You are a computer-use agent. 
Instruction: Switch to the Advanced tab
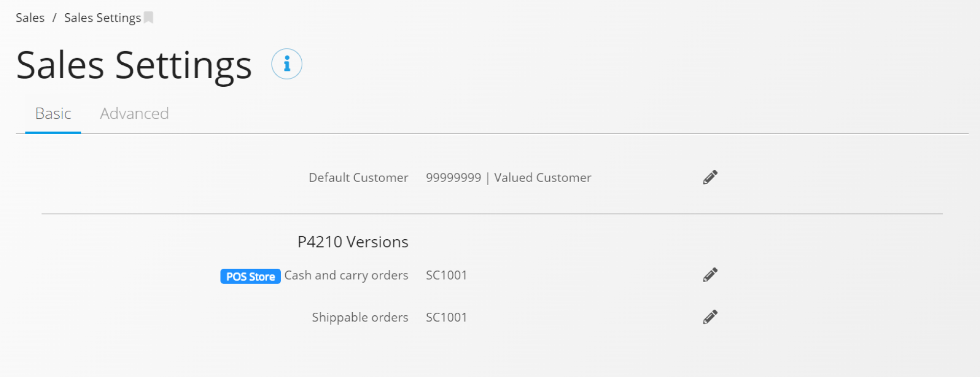pos(134,113)
